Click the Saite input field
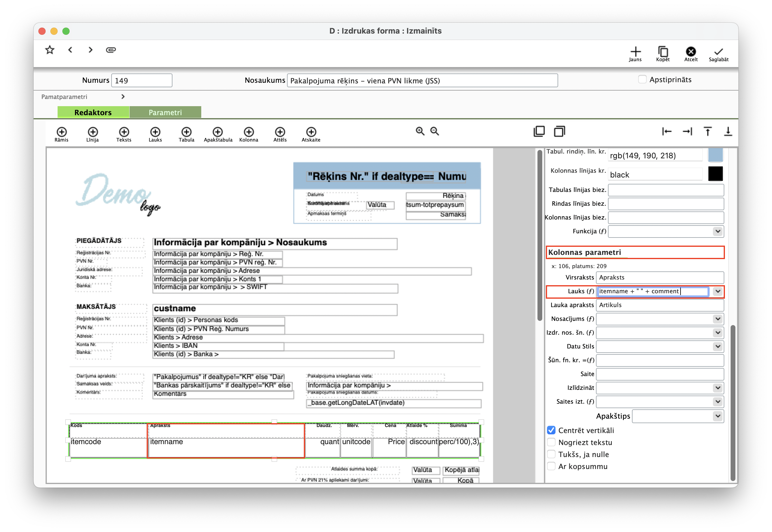This screenshot has width=772, height=532. point(660,374)
